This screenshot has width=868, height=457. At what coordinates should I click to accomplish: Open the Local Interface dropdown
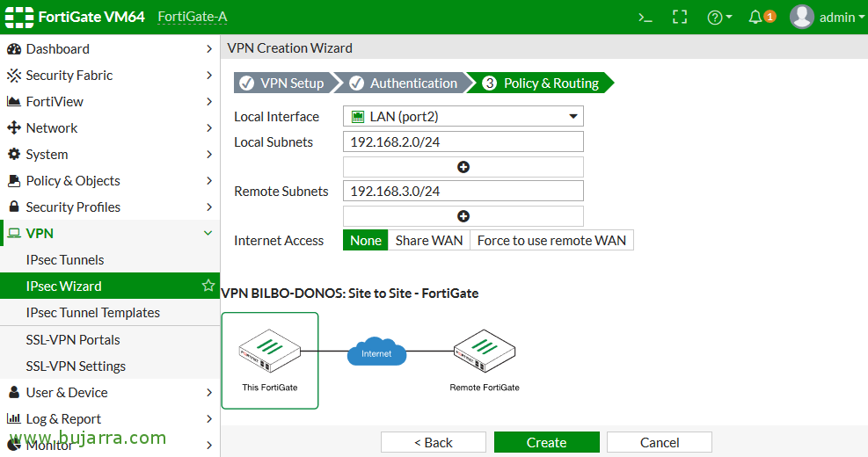pyautogui.click(x=463, y=116)
